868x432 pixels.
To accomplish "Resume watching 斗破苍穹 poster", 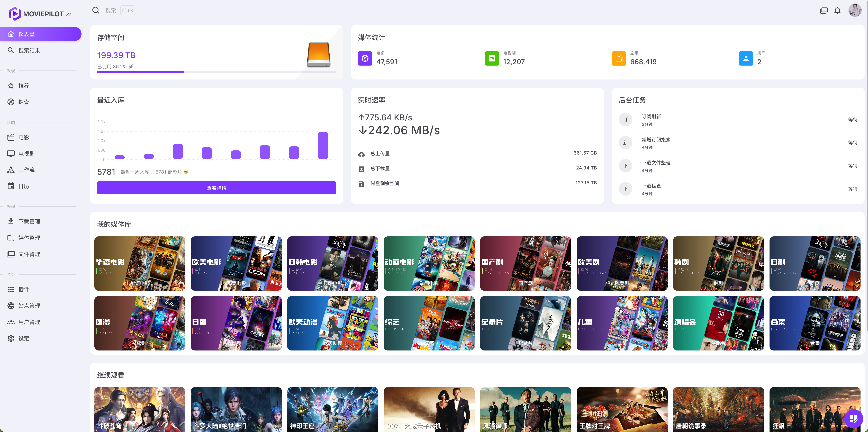I will pyautogui.click(x=140, y=409).
